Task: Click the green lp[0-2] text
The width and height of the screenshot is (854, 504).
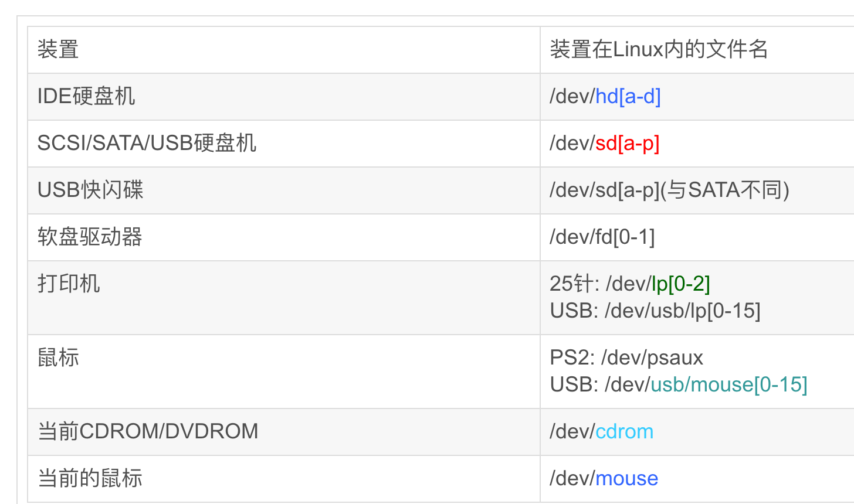Action: [681, 284]
